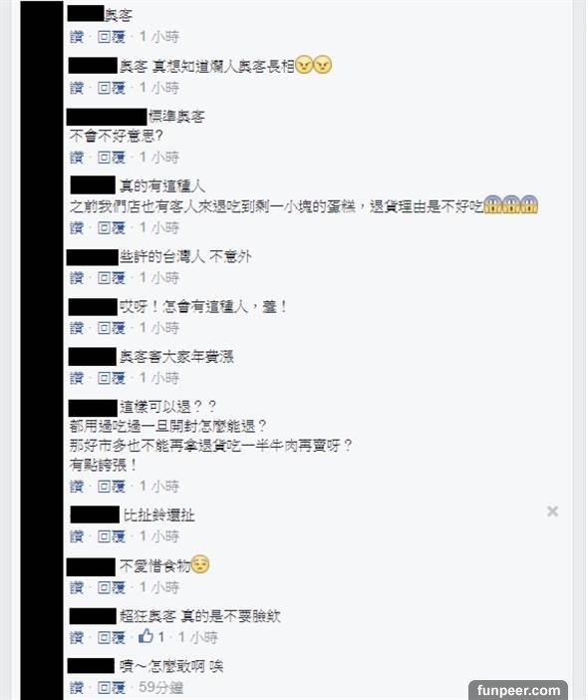Screen dimensions: 588x700
Task: Click the funpeer.com watermark
Action: point(518,690)
